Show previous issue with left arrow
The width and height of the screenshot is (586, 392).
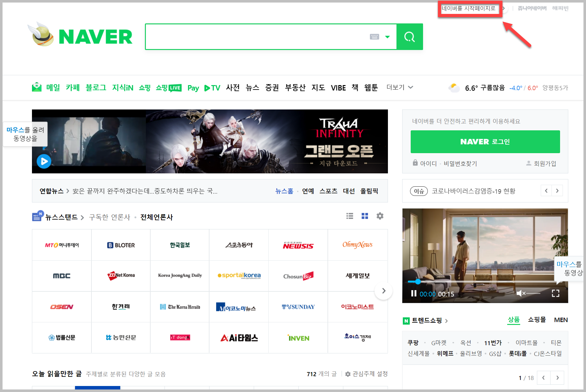pyautogui.click(x=546, y=191)
